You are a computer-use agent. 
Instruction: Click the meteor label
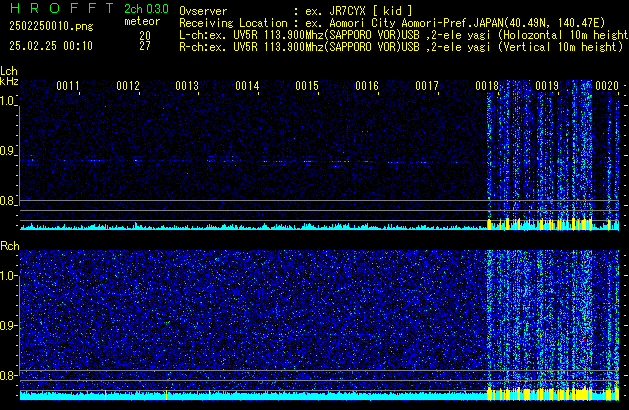click(x=142, y=21)
